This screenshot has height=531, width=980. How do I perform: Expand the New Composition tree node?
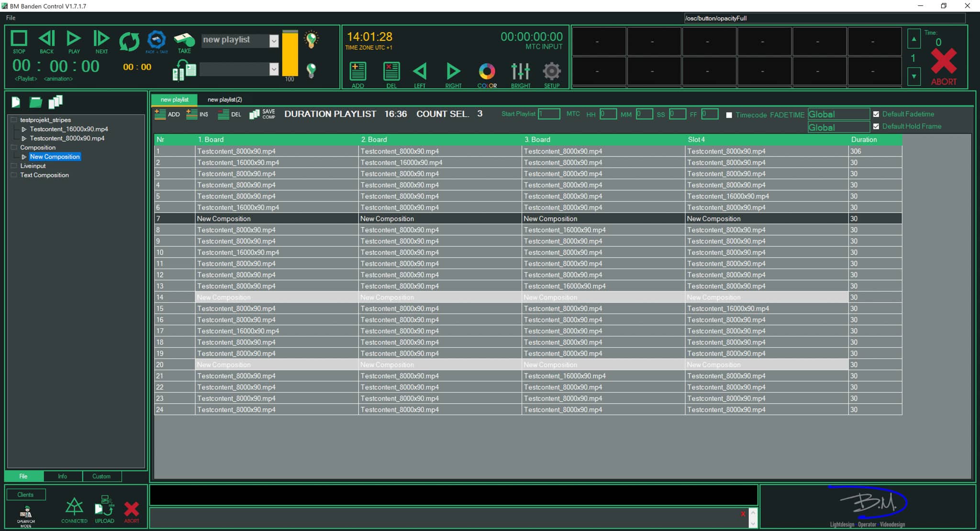click(24, 157)
